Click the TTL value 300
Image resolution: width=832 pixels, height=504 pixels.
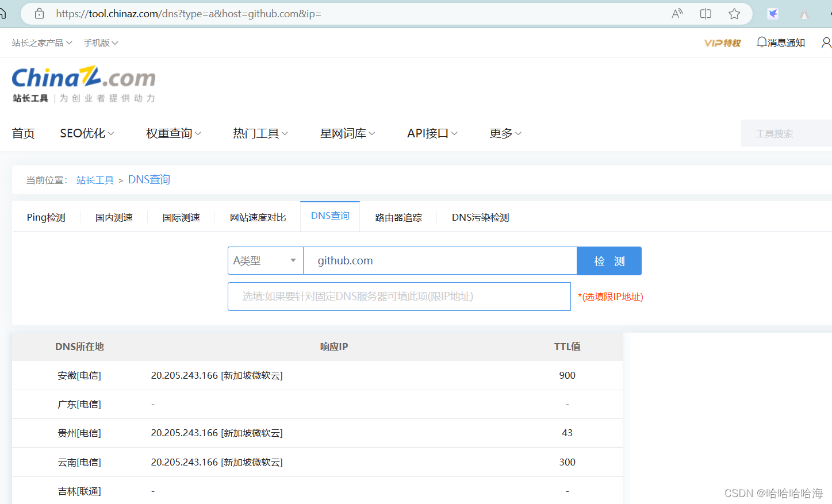coord(567,462)
